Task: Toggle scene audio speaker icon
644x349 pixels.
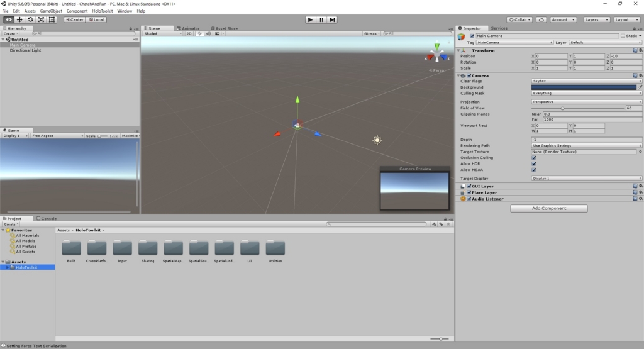Action: 208,34
